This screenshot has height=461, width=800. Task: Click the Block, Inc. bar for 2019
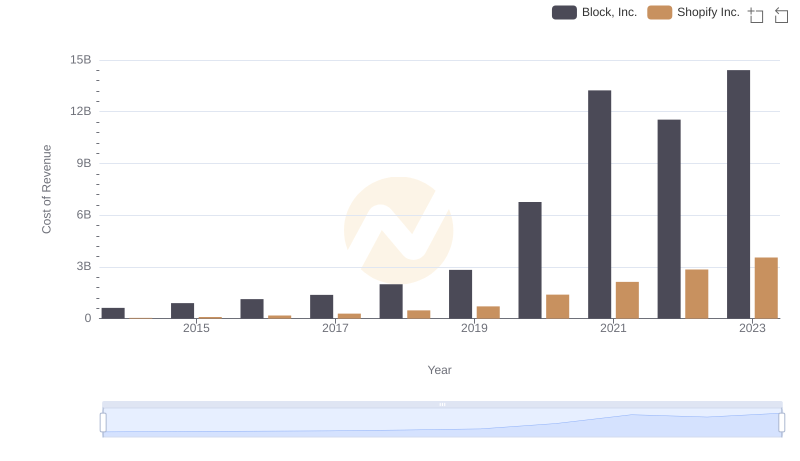460,294
